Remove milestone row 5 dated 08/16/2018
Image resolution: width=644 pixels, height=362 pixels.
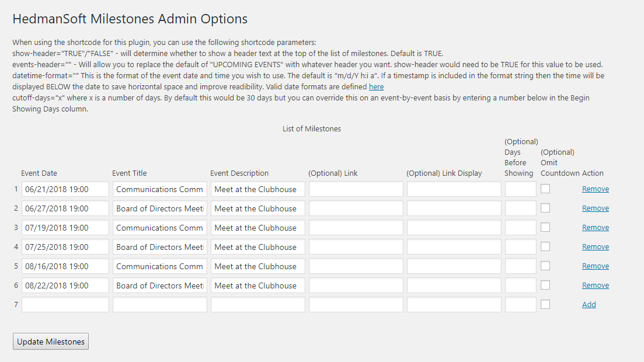(x=595, y=266)
